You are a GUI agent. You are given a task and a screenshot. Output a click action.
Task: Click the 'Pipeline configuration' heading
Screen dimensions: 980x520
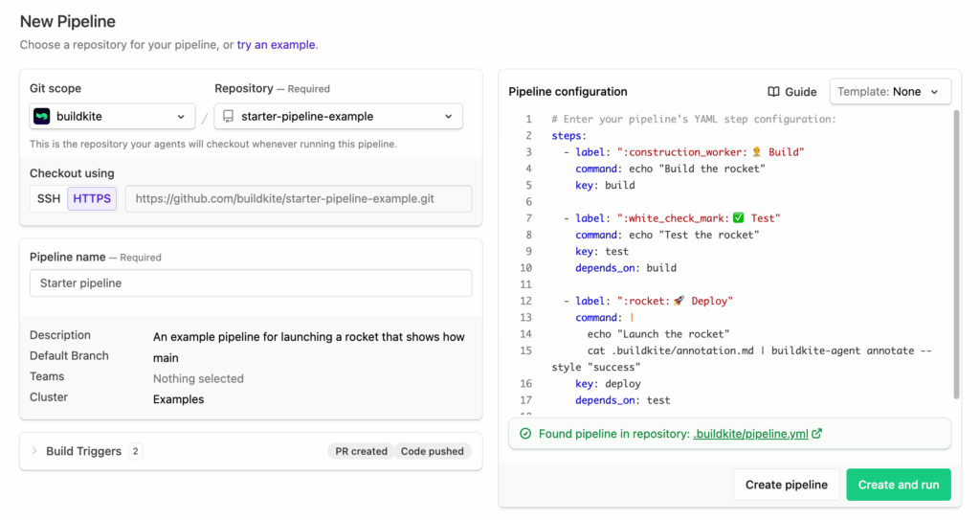(568, 92)
